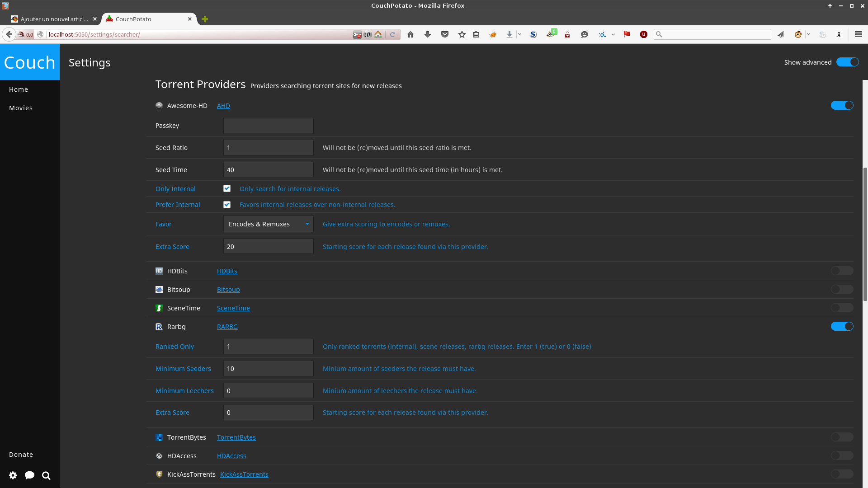Select the CouchPotato browser tab
Viewport: 868px width, 488px height.
[x=149, y=19]
